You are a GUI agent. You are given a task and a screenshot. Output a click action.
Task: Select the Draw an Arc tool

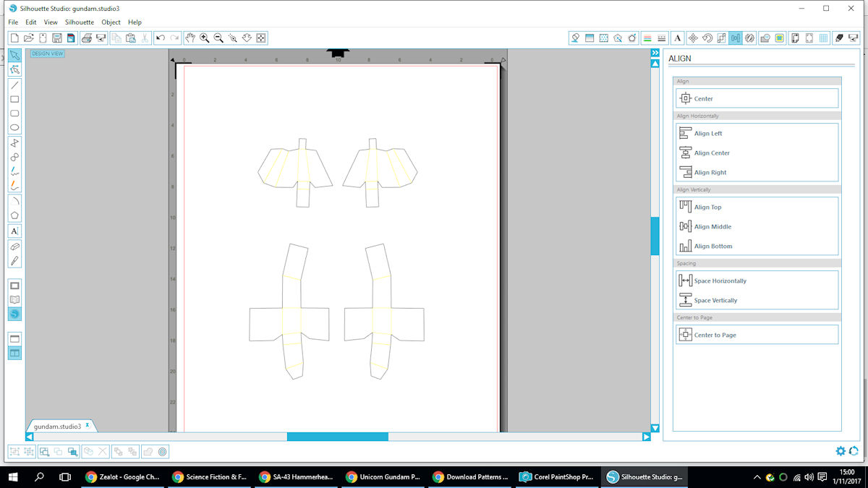click(x=14, y=201)
